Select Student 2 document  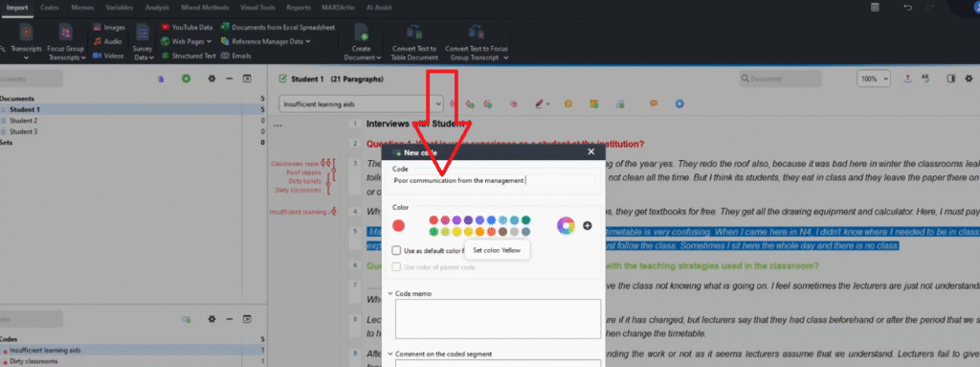pyautogui.click(x=23, y=120)
